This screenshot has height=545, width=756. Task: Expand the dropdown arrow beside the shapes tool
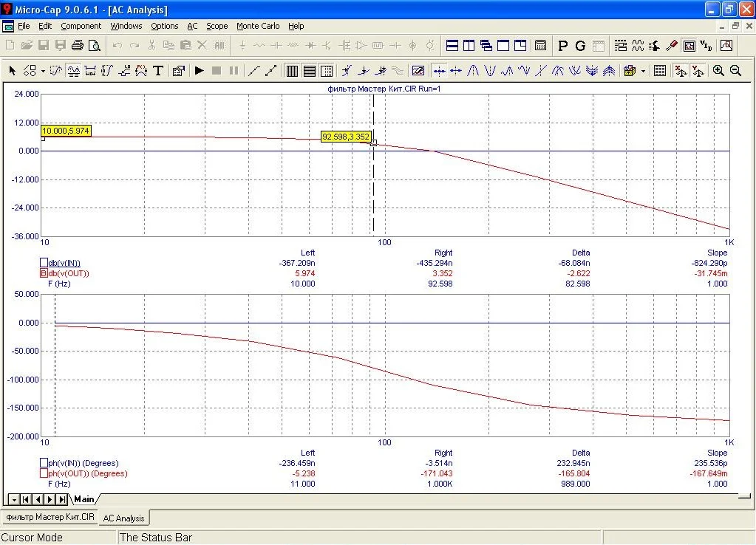[43, 71]
